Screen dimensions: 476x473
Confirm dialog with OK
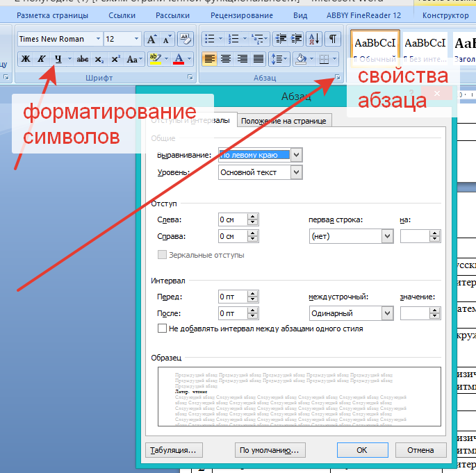pyautogui.click(x=362, y=450)
